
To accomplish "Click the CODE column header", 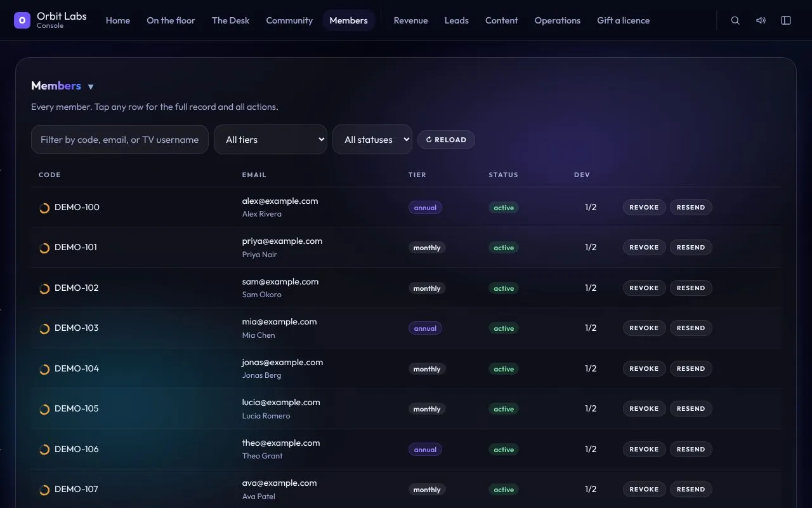I will pos(49,175).
